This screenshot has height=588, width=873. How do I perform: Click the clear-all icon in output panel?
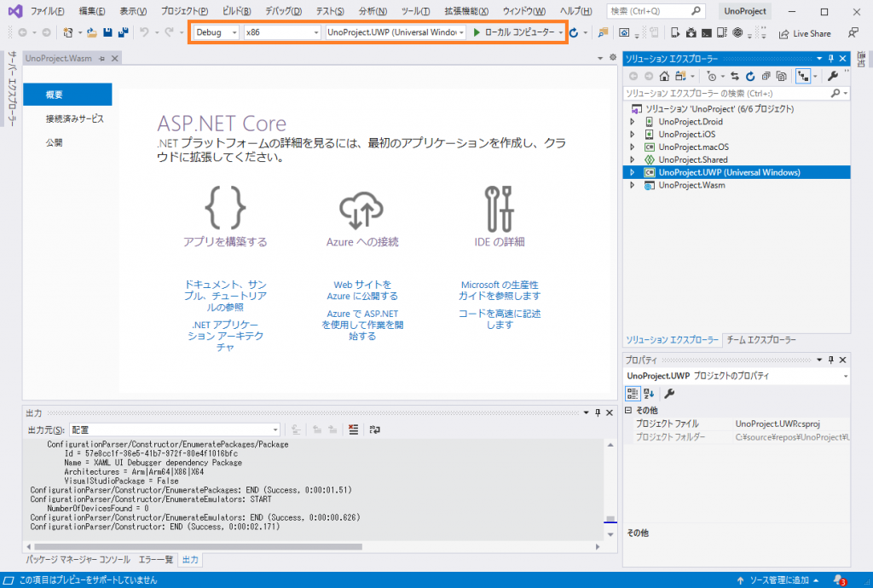tap(353, 429)
